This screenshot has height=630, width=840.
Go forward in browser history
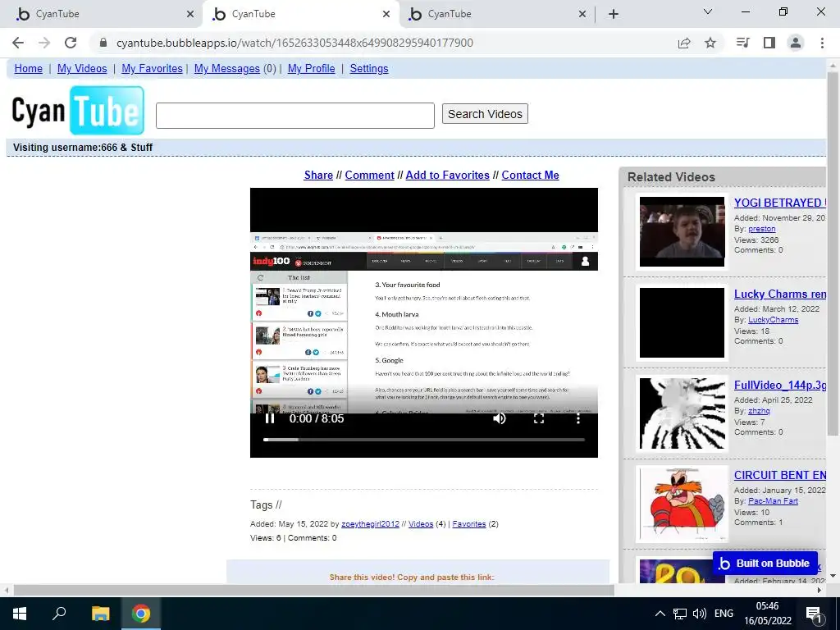pos(44,43)
